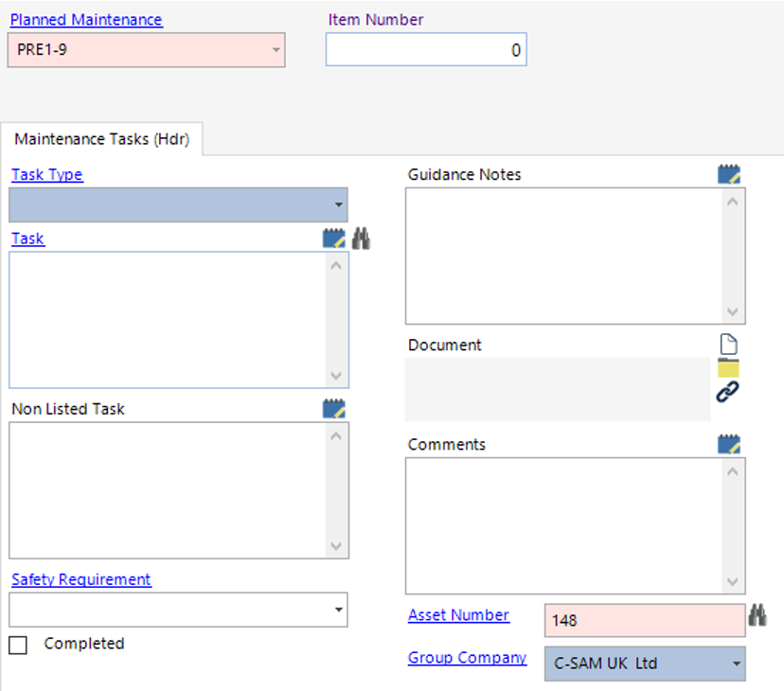Viewport: 784px width, 691px height.
Task: Open the Comments notepad editor icon
Action: point(728,443)
